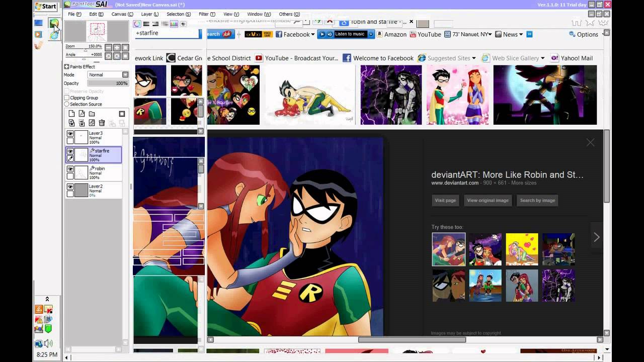Open browser tools gear icon
644x362 pixels.
(603, 23)
